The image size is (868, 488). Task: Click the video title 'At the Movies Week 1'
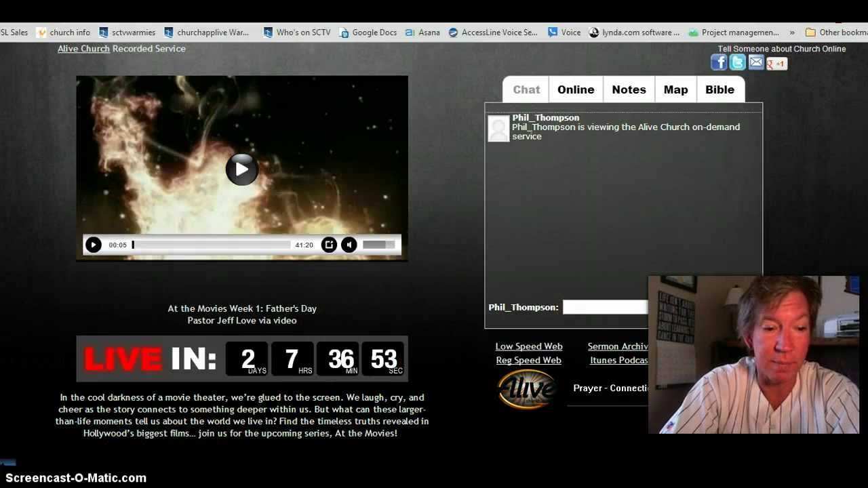242,308
